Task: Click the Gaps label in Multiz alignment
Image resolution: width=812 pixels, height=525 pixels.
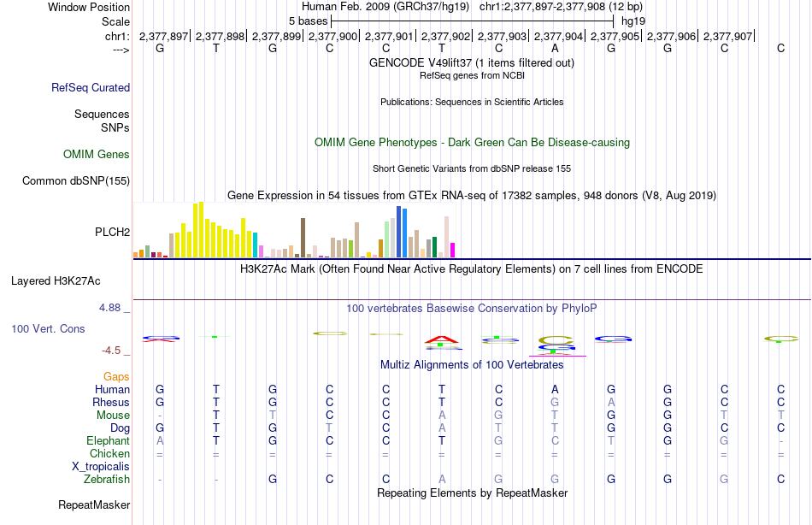Action: point(116,377)
